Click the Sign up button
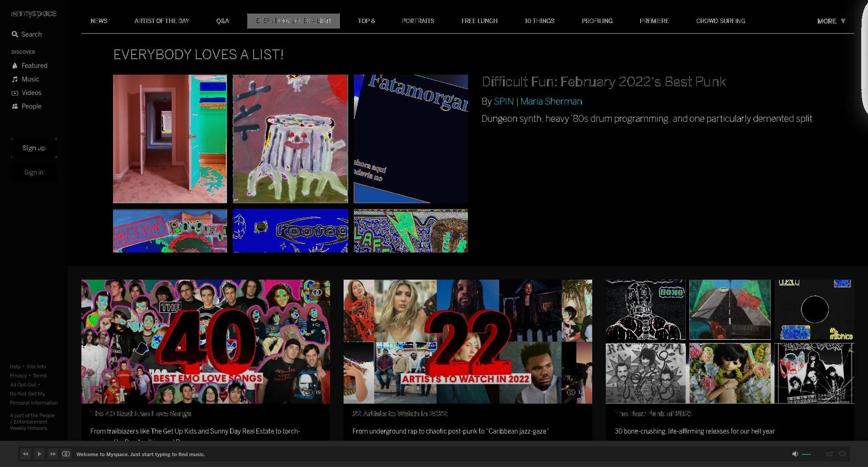This screenshot has height=467, width=868. pyautogui.click(x=34, y=148)
